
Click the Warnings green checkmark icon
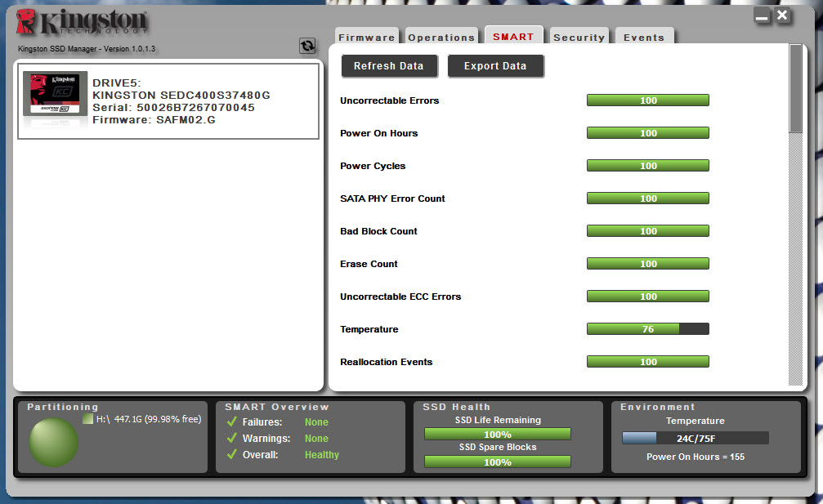(232, 438)
